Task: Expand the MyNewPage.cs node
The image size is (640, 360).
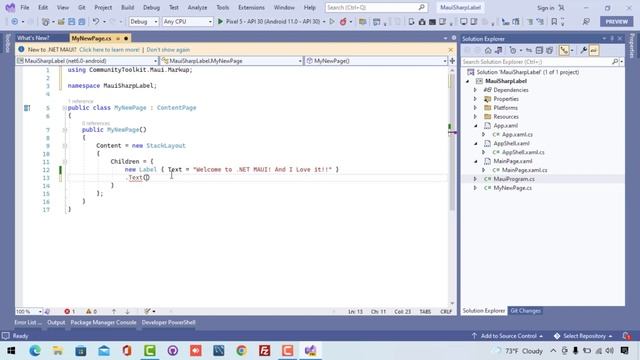Action: coord(475,188)
